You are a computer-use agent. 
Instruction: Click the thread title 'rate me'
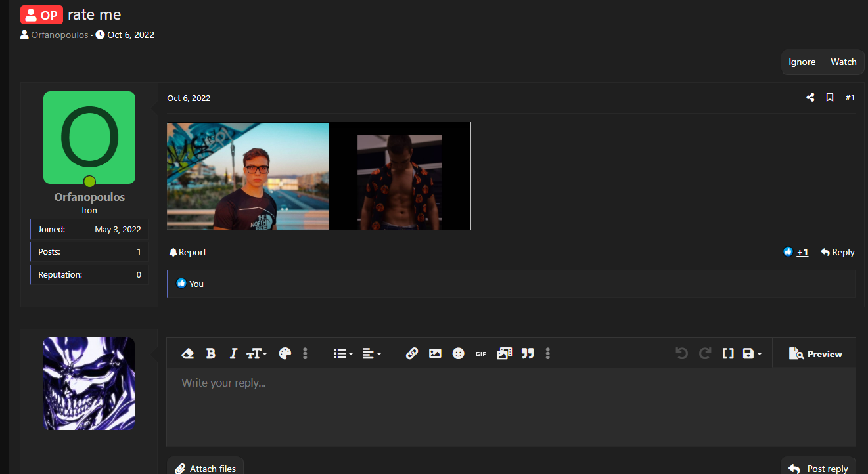coord(94,14)
